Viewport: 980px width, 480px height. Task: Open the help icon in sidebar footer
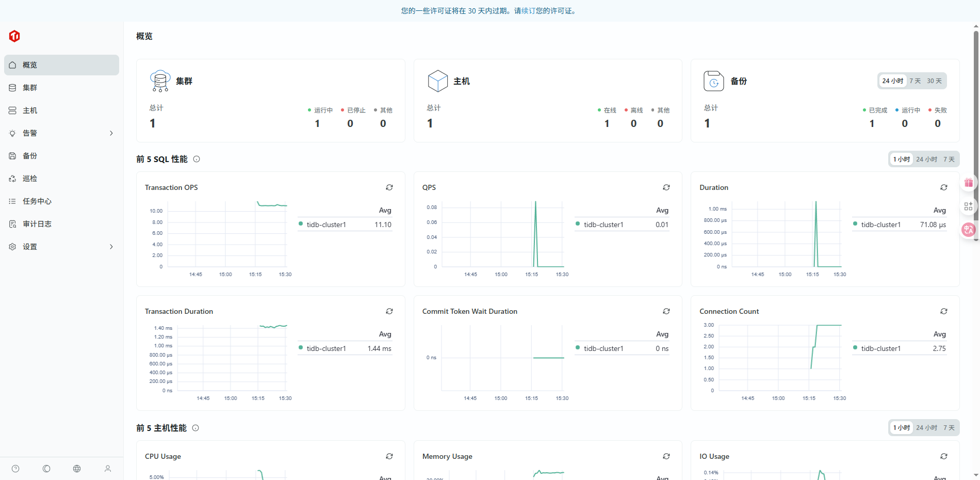[x=15, y=469]
